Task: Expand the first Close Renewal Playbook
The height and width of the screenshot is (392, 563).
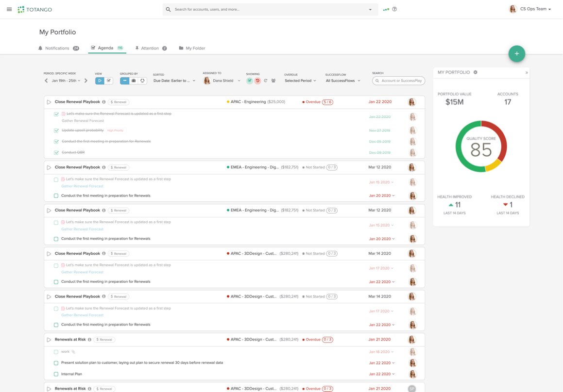Action: [x=49, y=101]
